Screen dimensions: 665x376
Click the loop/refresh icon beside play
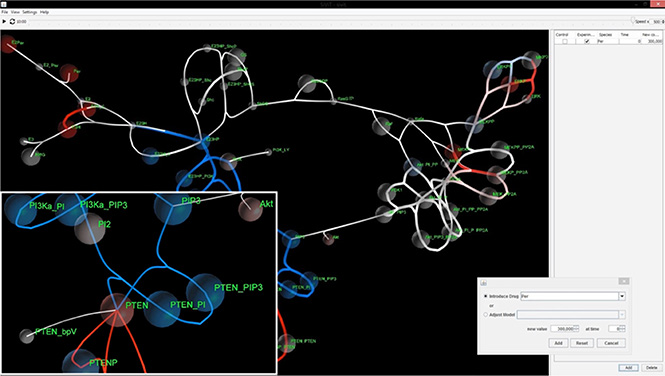[12, 21]
